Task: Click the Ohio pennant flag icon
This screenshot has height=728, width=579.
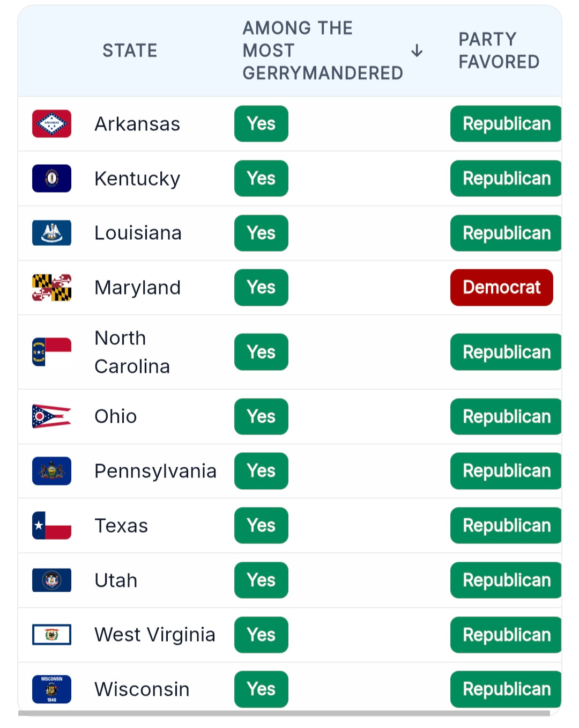Action: [x=51, y=416]
